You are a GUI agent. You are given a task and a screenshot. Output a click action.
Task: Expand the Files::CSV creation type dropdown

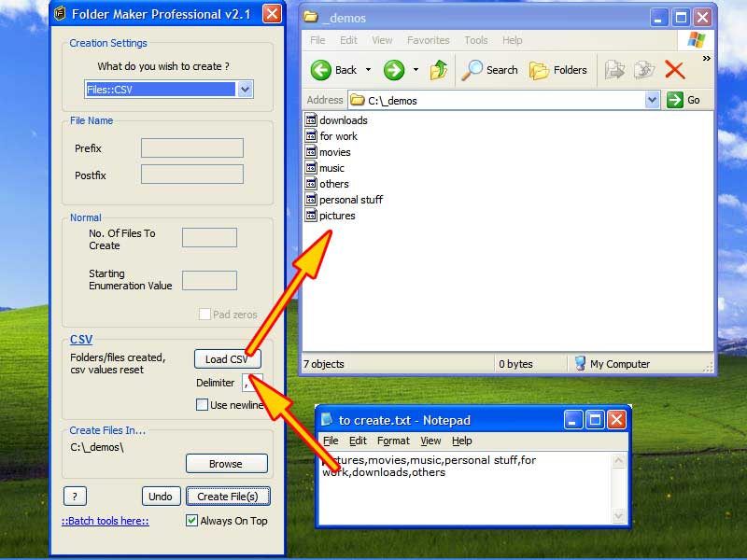(245, 90)
